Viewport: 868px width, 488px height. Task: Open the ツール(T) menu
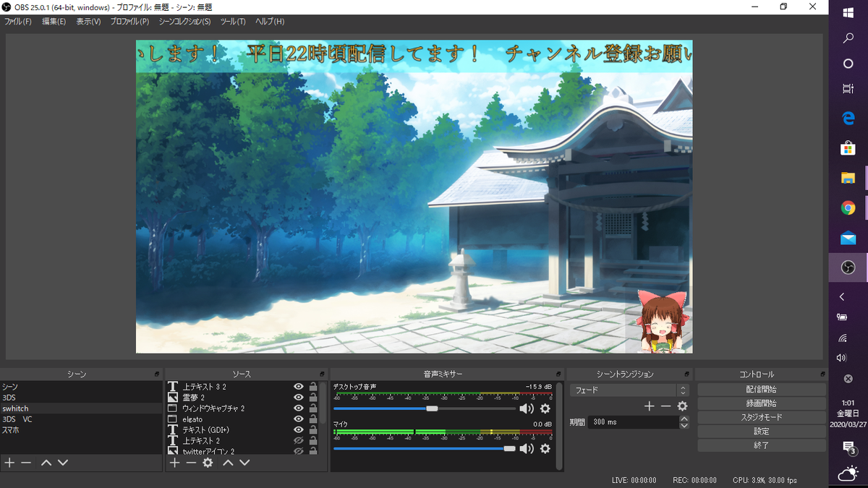[233, 22]
